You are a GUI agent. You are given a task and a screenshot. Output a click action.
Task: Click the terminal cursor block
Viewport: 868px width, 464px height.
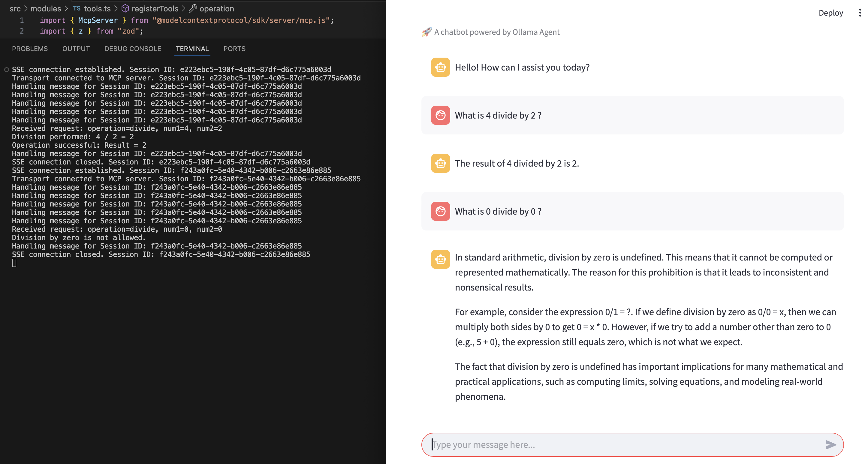pos(14,263)
